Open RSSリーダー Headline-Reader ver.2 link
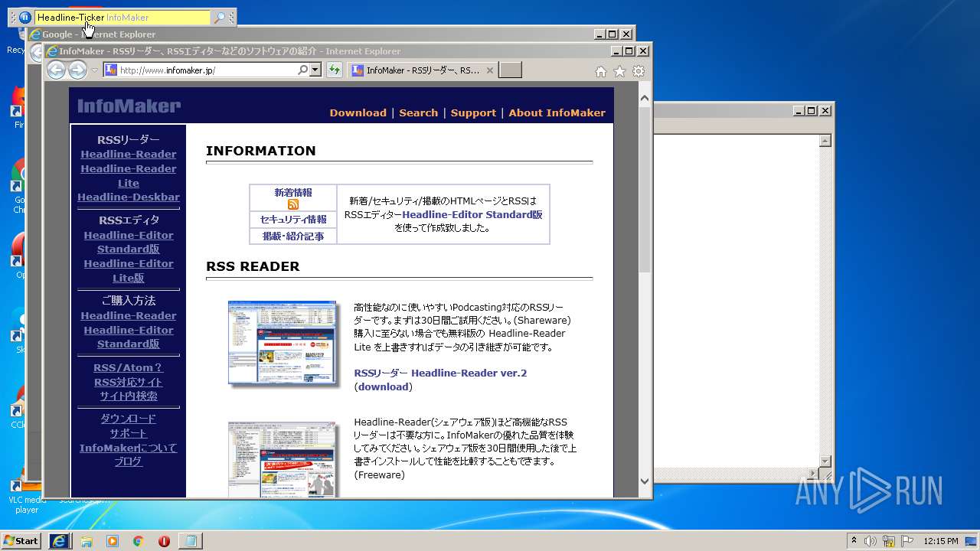The height and width of the screenshot is (551, 980). [440, 373]
